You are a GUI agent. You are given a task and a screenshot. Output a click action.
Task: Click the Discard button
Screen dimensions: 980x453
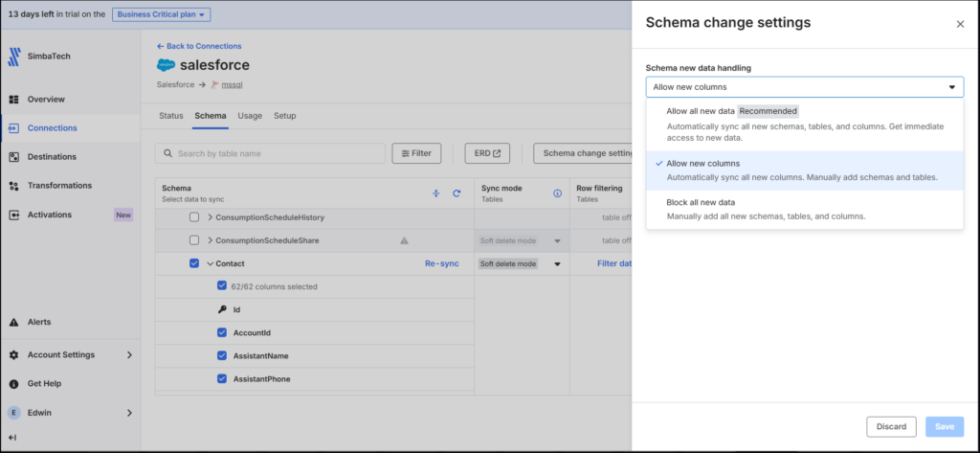tap(891, 427)
